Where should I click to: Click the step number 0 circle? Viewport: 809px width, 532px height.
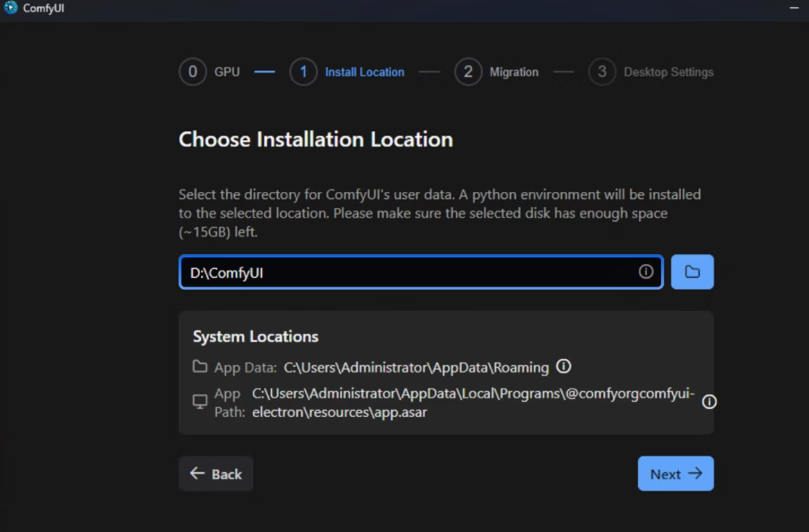point(193,72)
